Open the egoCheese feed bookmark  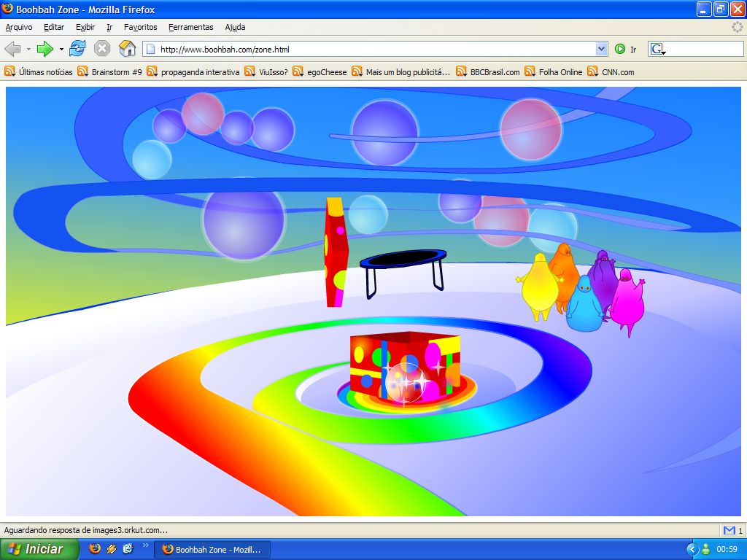click(320, 72)
